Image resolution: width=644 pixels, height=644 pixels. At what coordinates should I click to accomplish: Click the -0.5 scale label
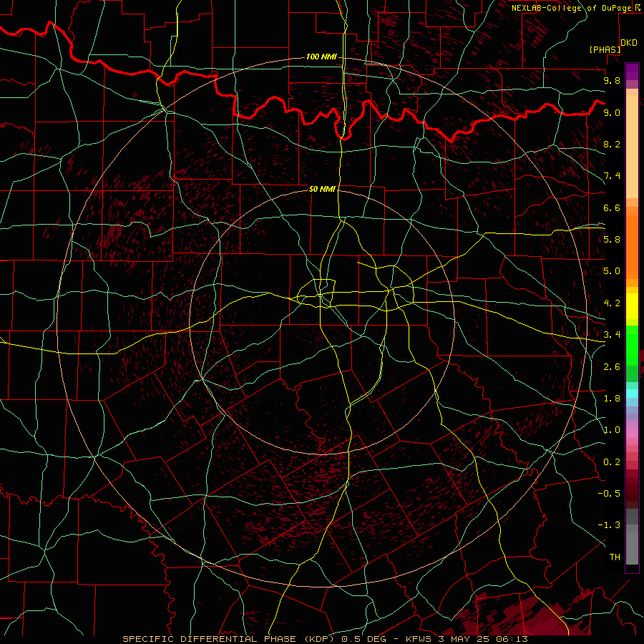pos(608,494)
